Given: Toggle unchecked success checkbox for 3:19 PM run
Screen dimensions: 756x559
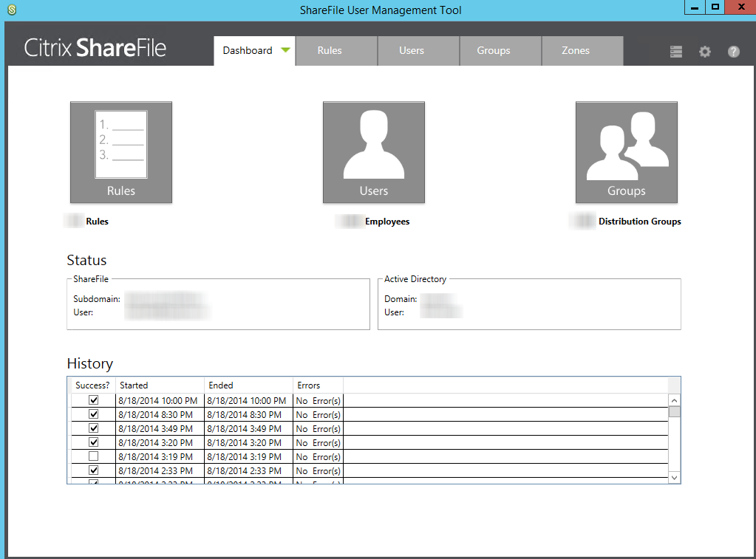Looking at the screenshot, I should pyautogui.click(x=94, y=456).
